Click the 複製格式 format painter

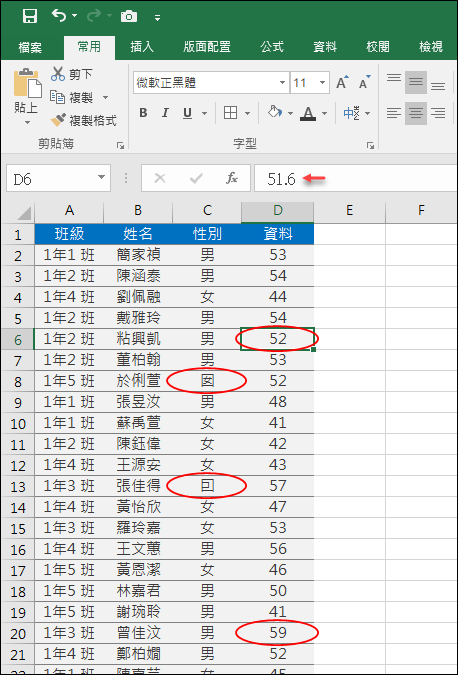(83, 121)
